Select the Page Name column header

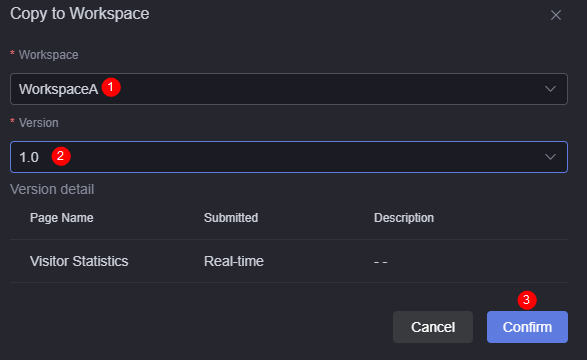pos(62,218)
